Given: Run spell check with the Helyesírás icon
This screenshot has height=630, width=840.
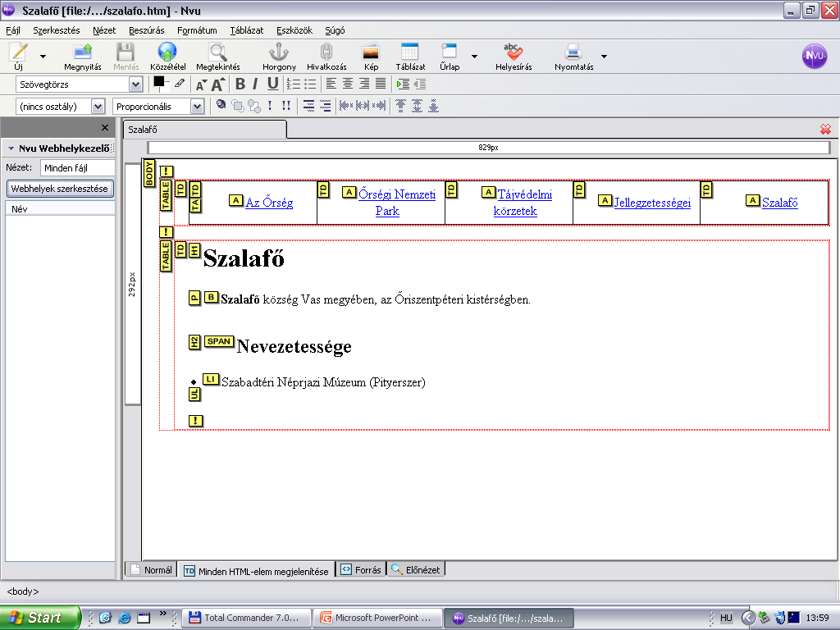Looking at the screenshot, I should [x=514, y=56].
